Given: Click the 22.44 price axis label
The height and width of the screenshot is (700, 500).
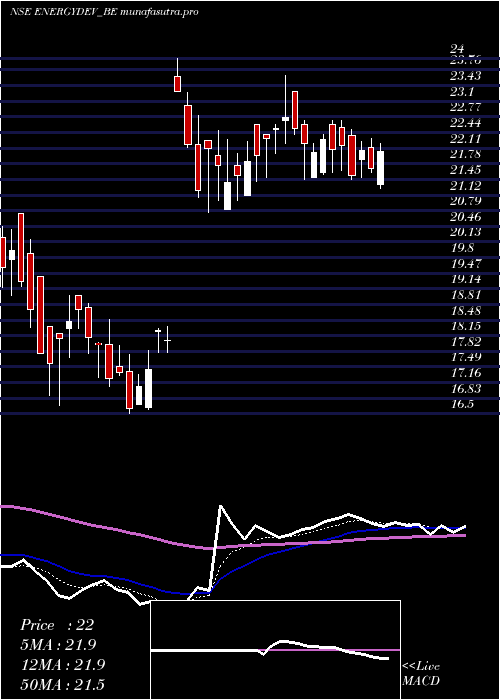Looking at the screenshot, I should 466,123.
